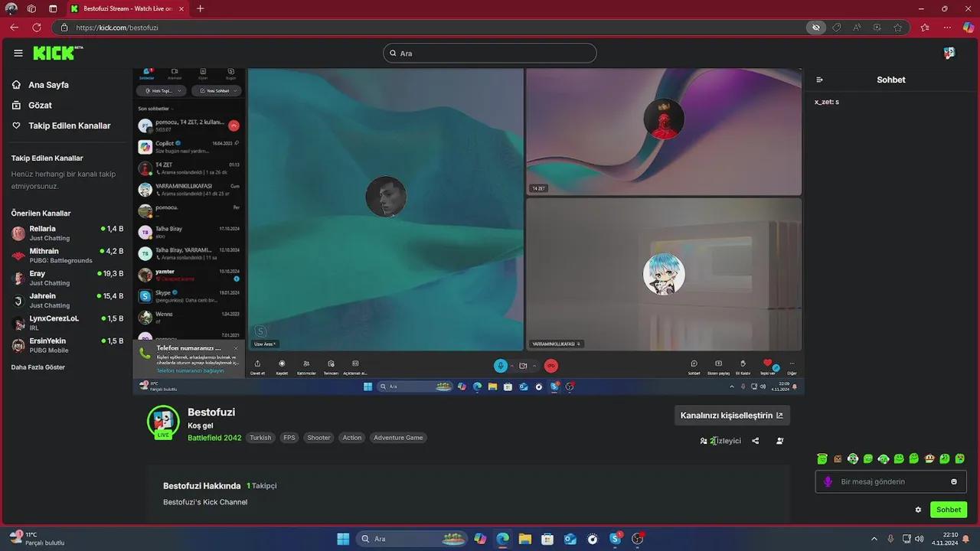
Task: Open the Battlefield 2042 category link
Action: (214, 438)
